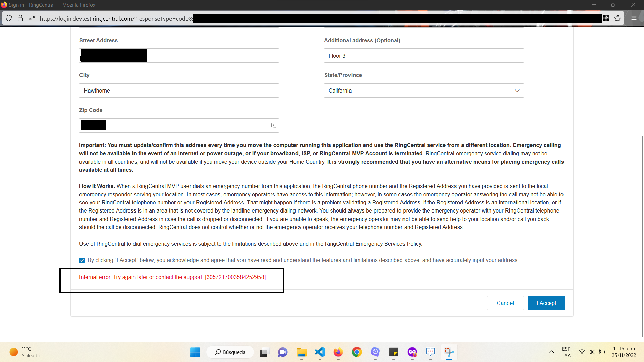Bookmark this page with the star icon
Screen dimensions: 644x362
(x=618, y=18)
